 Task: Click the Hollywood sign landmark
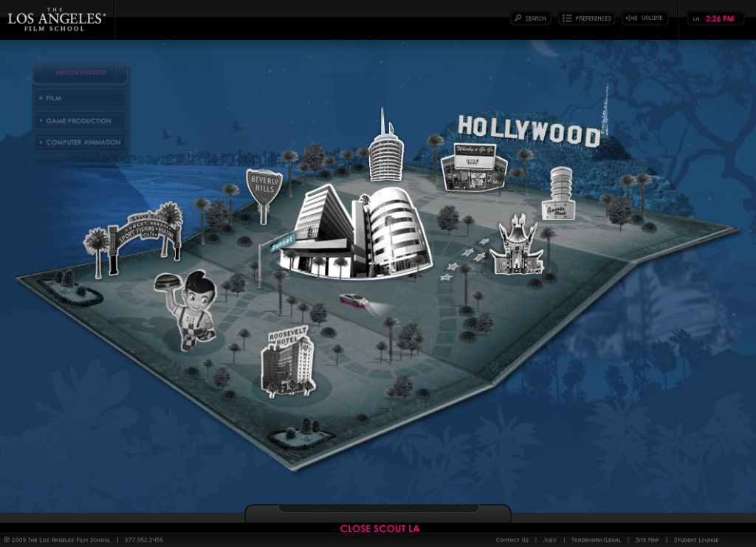tap(529, 131)
